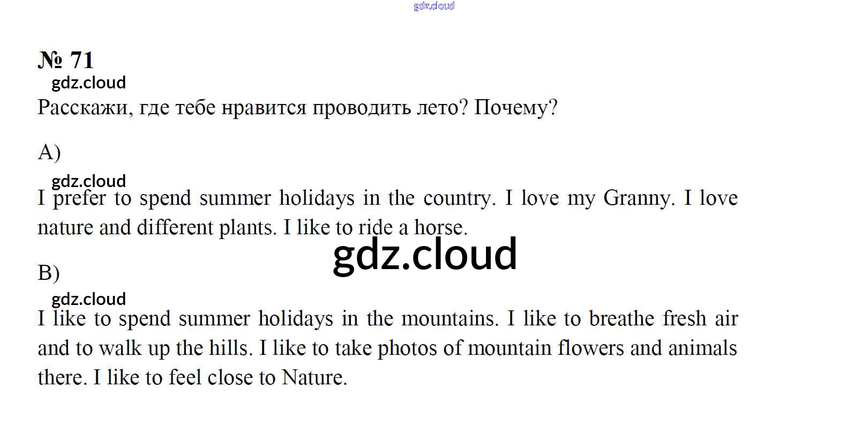
Task: Click the gdz.cloud link at top
Action: (x=434, y=6)
